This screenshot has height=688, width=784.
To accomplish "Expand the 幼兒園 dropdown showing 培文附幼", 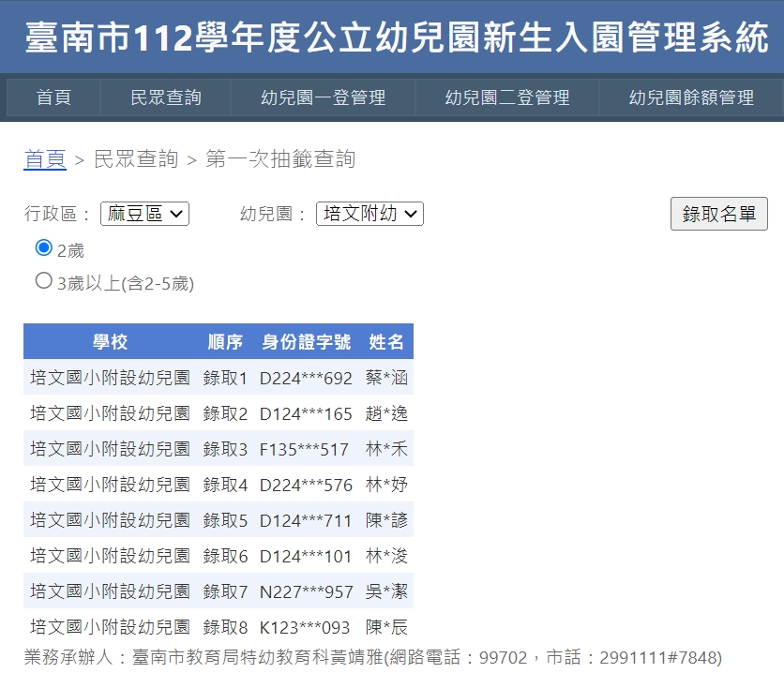I will point(369,214).
